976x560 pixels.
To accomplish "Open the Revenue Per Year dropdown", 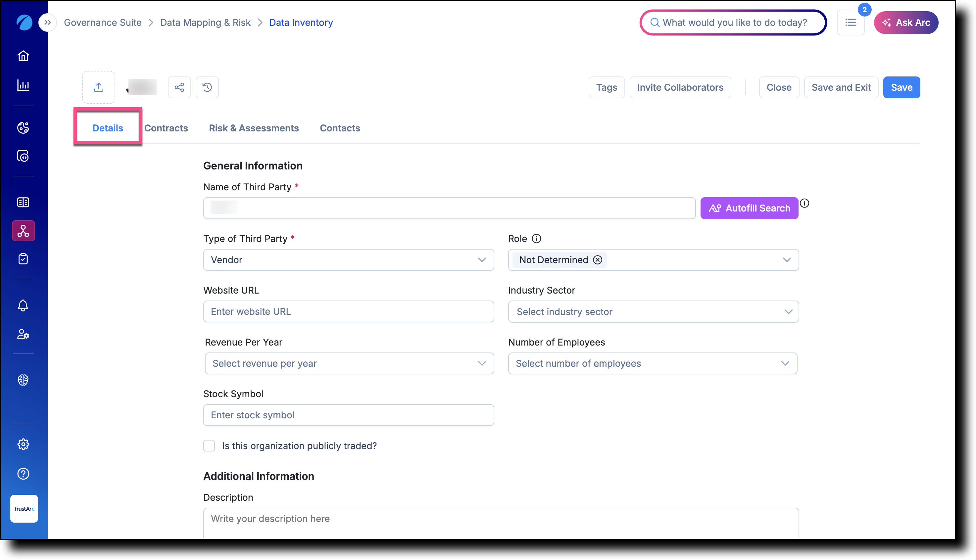I will [349, 363].
